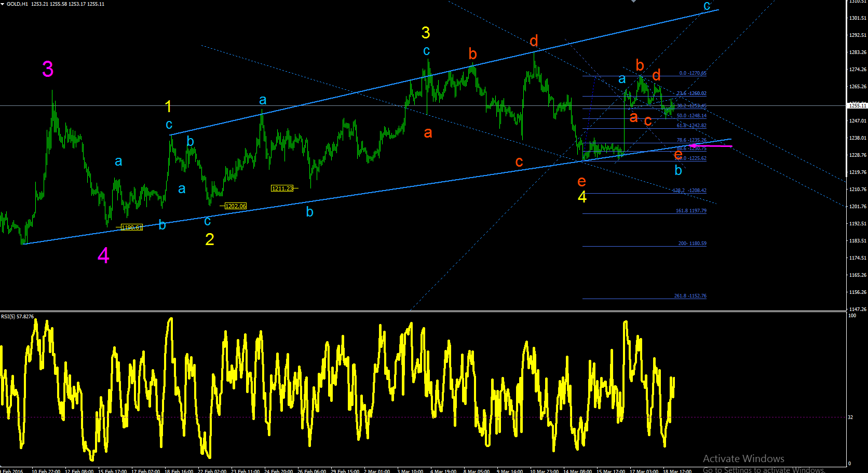The image size is (868, 473).
Task: Click 1301.51 on the price scale
Action: click(858, 18)
